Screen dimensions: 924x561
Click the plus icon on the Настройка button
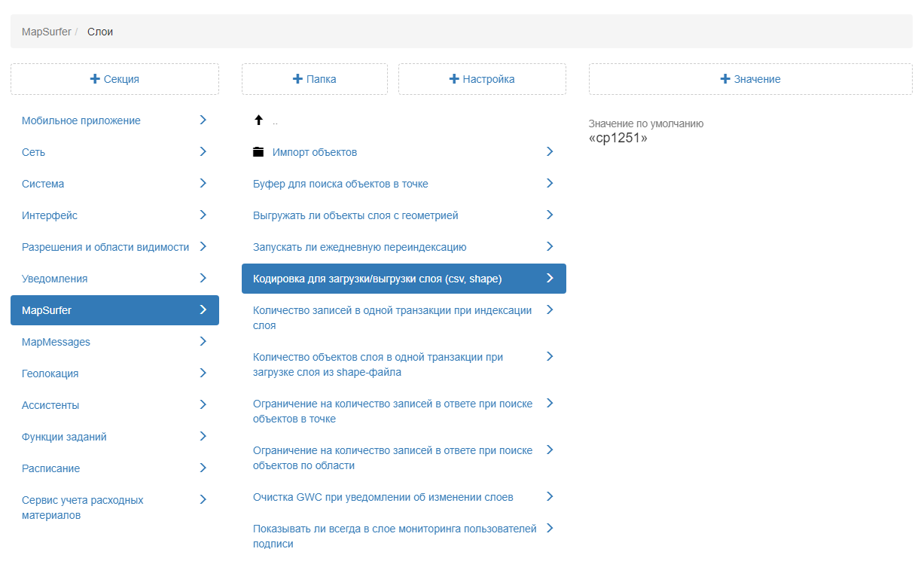[454, 79]
